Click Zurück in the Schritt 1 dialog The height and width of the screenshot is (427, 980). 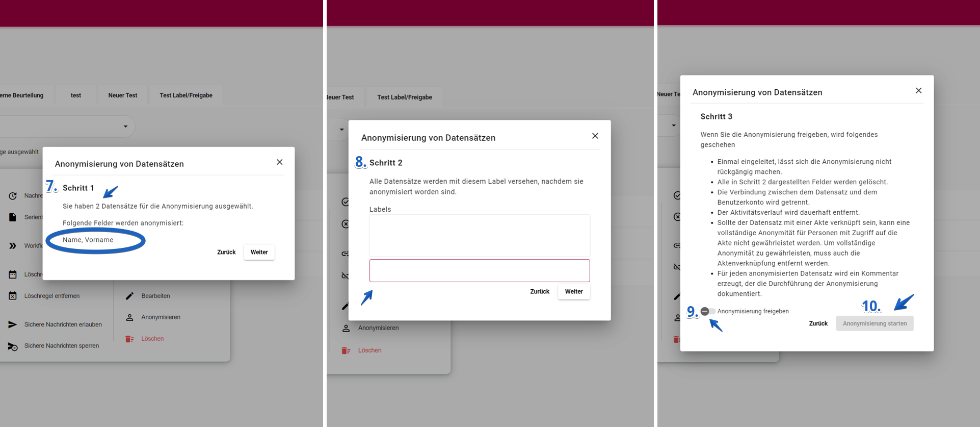pos(226,252)
